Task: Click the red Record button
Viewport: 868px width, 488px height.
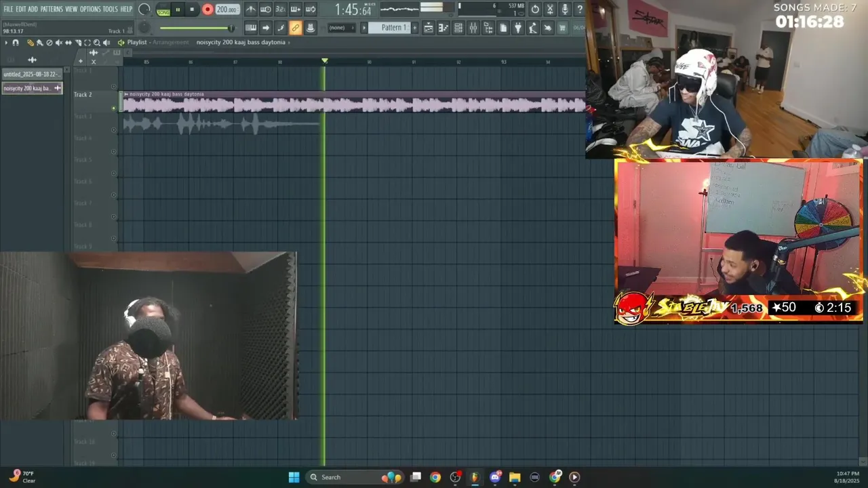Action: (x=208, y=9)
